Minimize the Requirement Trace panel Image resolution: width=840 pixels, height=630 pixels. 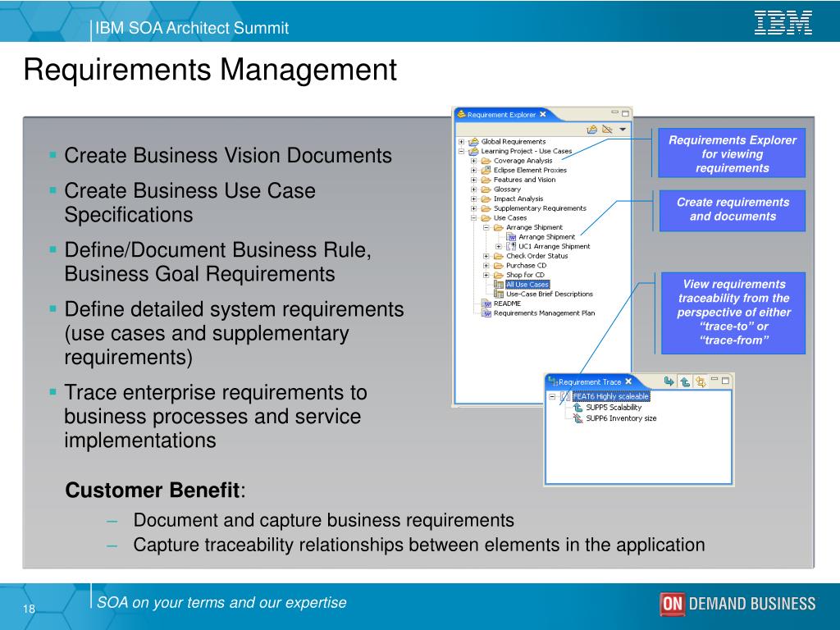(714, 379)
